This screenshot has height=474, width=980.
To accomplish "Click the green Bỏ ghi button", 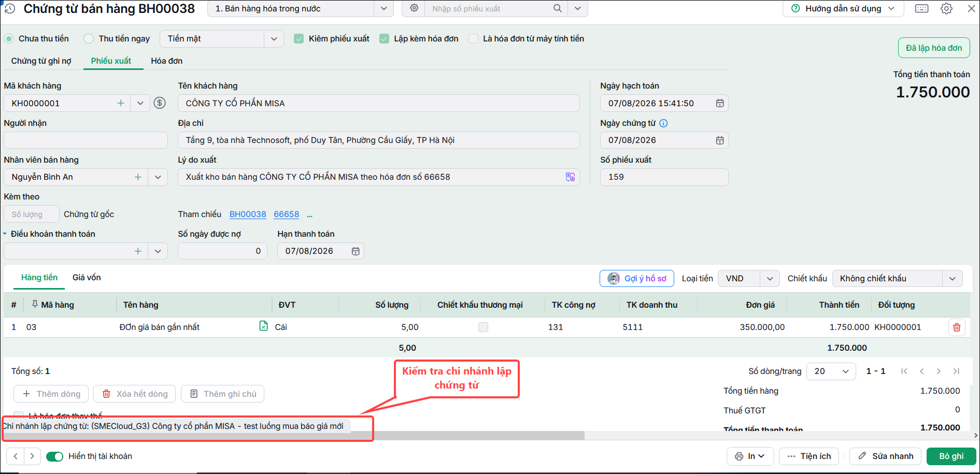I will (951, 456).
